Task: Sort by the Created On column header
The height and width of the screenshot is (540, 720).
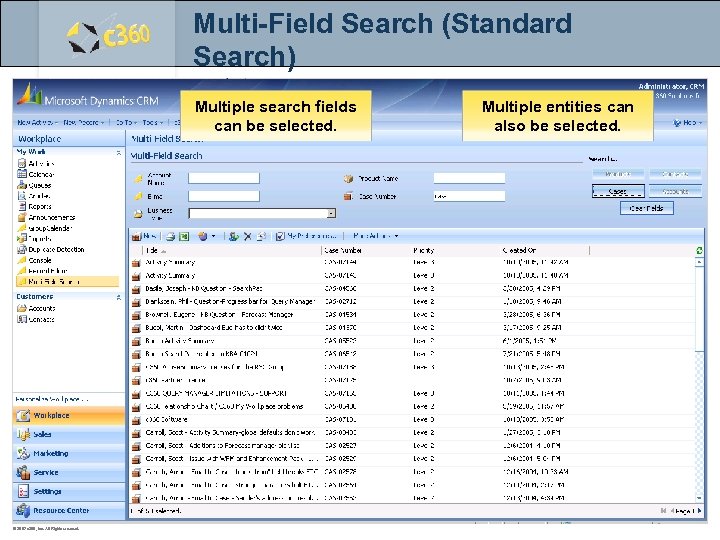Action: (x=545, y=250)
